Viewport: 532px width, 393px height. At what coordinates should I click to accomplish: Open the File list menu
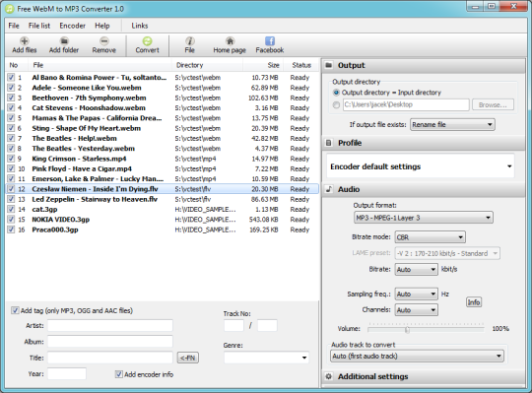[39, 26]
